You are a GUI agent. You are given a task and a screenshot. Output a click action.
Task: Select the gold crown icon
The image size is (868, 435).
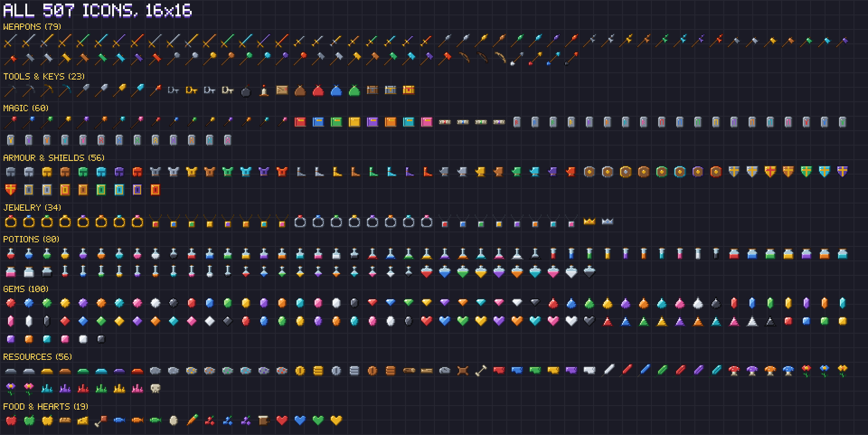tap(590, 222)
